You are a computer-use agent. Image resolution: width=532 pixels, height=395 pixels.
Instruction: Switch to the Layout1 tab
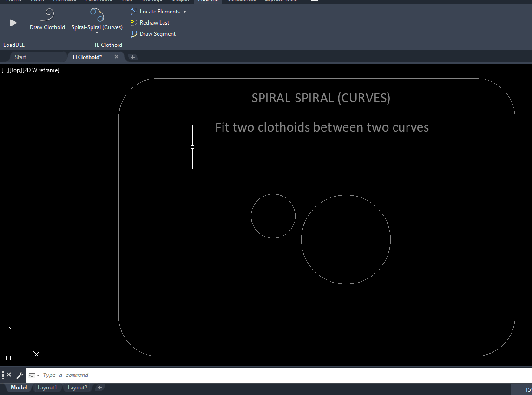click(x=47, y=388)
